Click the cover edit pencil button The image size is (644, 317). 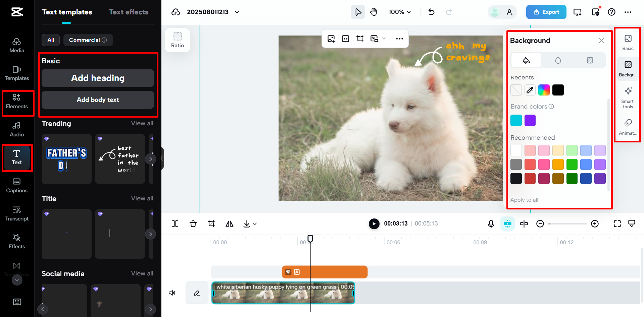point(197,293)
